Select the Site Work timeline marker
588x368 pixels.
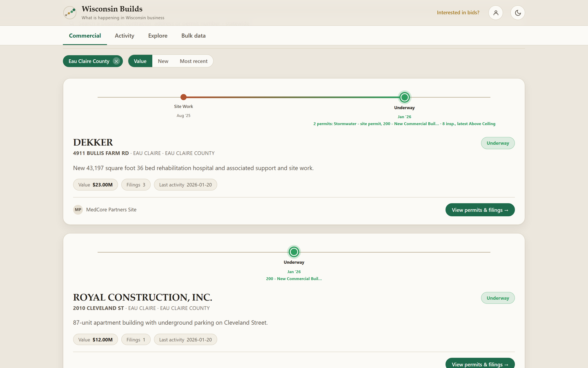pyautogui.click(x=183, y=97)
